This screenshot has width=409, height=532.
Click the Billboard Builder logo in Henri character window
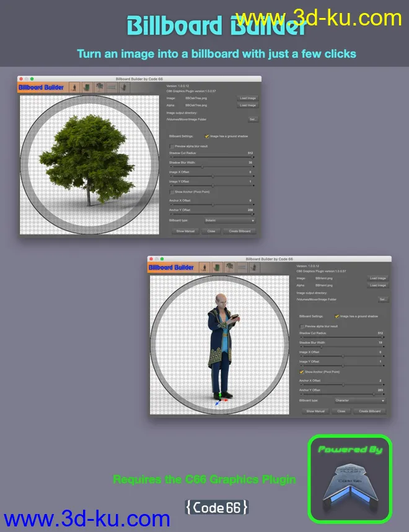click(x=171, y=268)
